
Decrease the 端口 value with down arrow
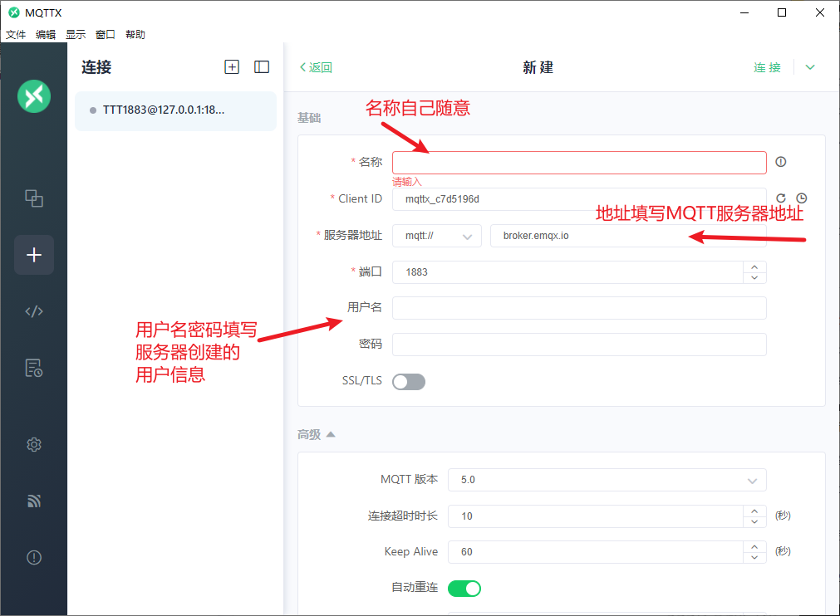(x=754, y=278)
